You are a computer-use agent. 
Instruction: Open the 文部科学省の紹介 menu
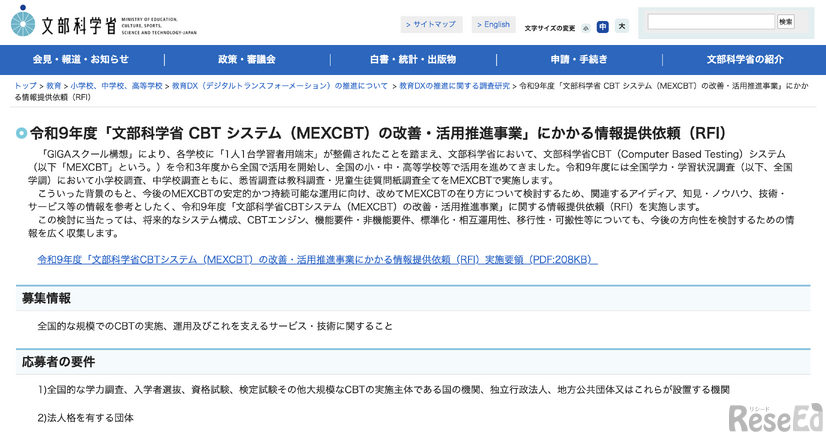pyautogui.click(x=745, y=60)
